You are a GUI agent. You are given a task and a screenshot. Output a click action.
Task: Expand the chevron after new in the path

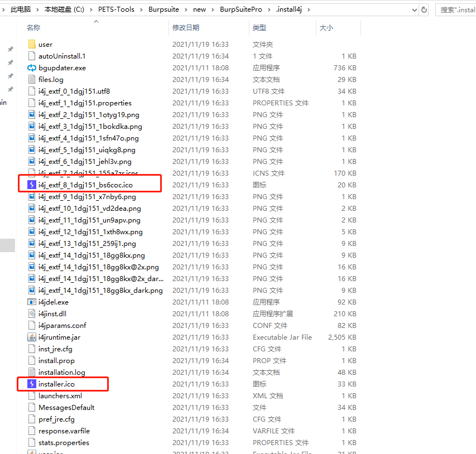point(213,9)
